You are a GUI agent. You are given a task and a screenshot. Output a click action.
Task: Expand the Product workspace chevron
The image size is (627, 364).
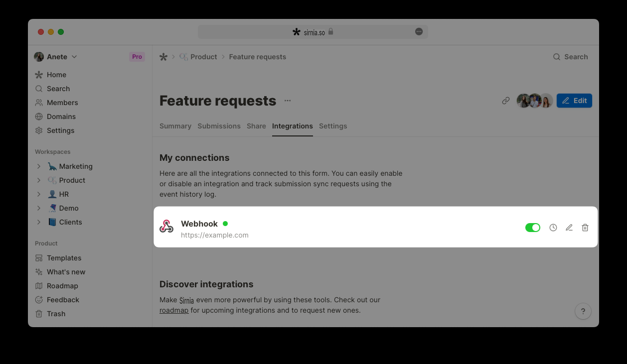click(x=39, y=180)
